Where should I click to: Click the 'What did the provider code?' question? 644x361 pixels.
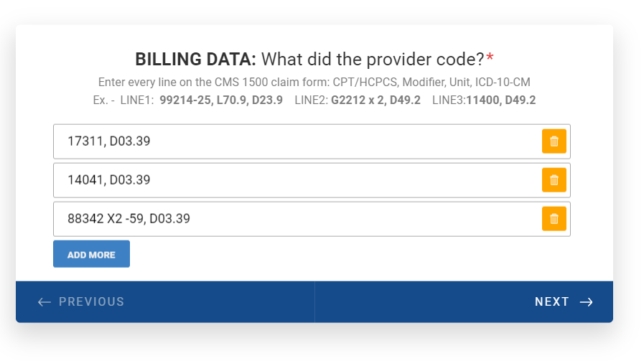click(x=373, y=60)
